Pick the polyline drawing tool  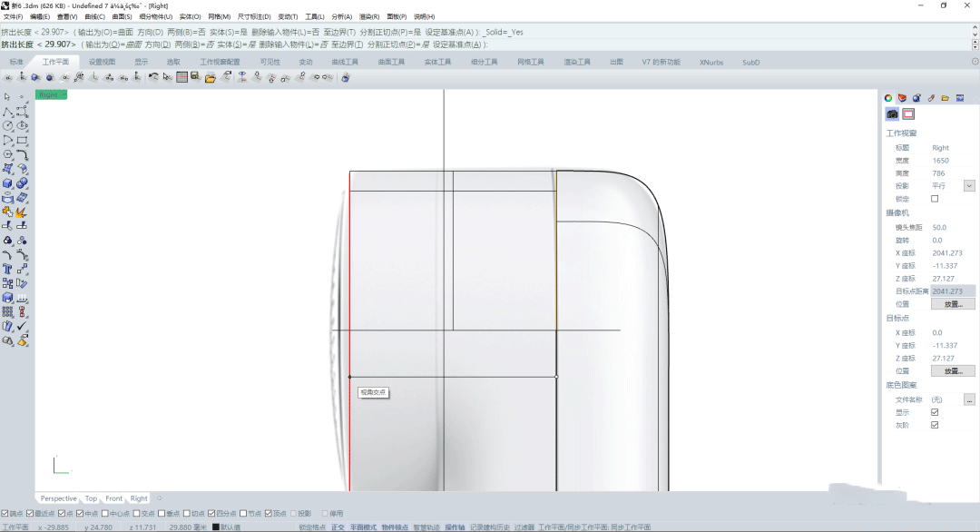[x=7, y=112]
